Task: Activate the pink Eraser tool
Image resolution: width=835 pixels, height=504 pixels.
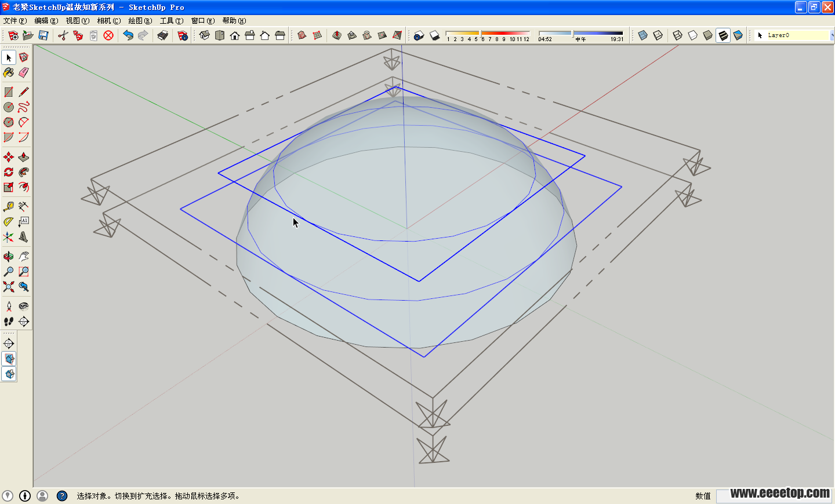Action: pyautogui.click(x=24, y=72)
